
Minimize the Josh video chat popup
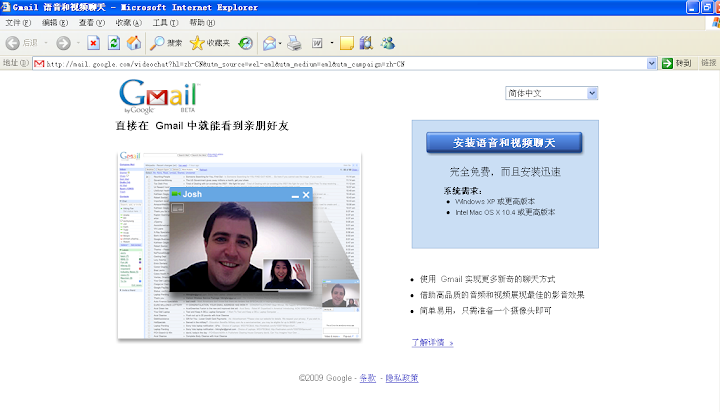[x=295, y=195]
